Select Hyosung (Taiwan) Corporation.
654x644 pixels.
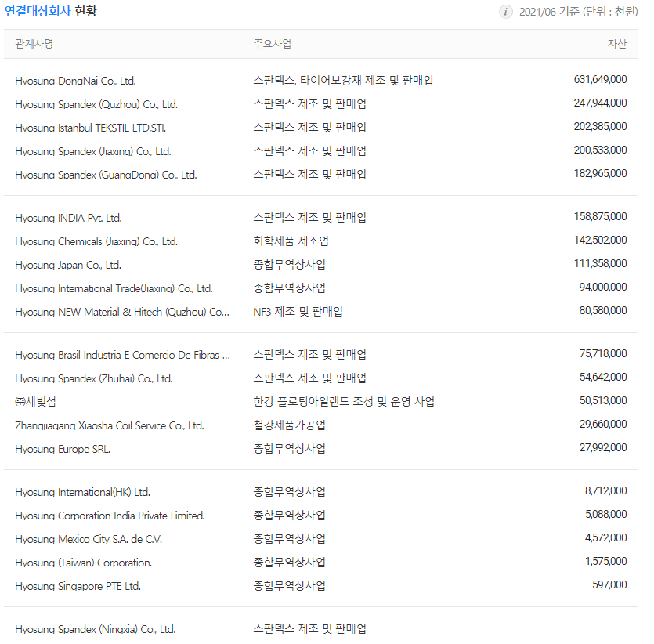tap(84, 563)
